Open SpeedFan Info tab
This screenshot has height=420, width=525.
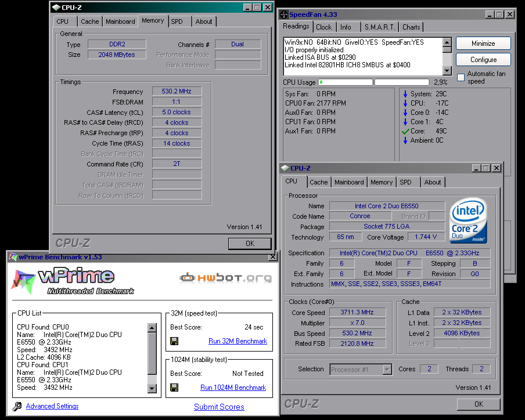click(346, 27)
